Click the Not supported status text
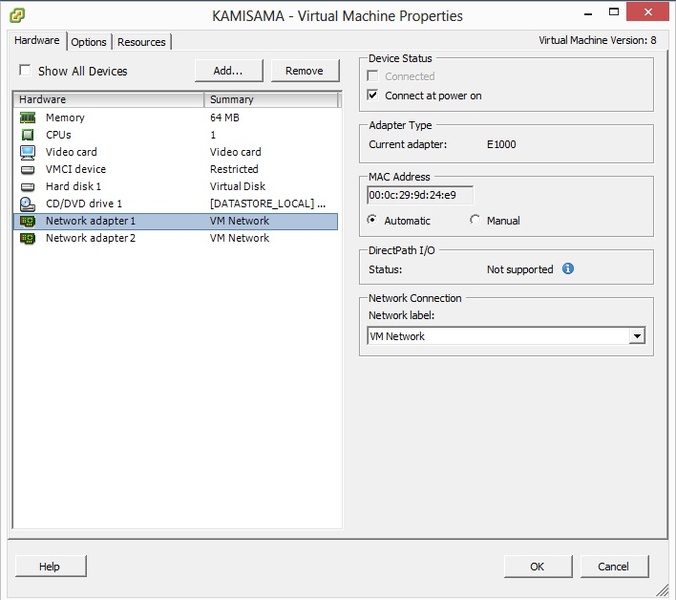The width and height of the screenshot is (676, 600). pyautogui.click(x=520, y=269)
